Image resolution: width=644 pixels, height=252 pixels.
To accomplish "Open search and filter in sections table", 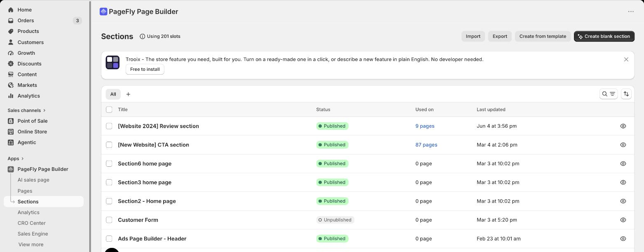I will (609, 94).
